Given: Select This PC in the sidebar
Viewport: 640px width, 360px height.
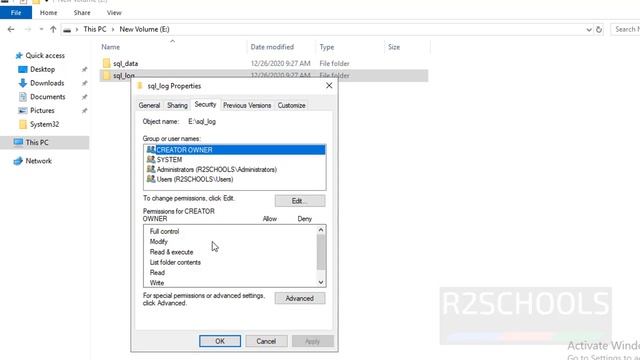Looking at the screenshot, I should point(37,142).
